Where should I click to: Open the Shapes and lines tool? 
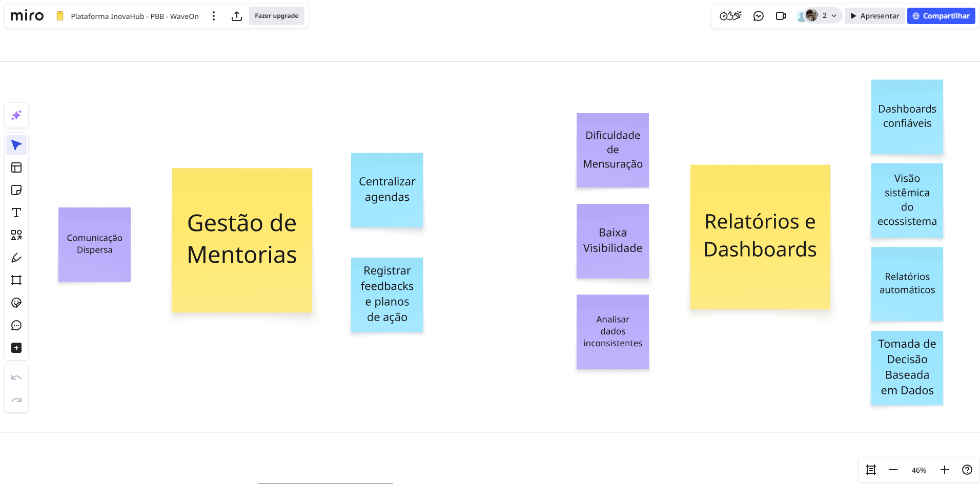click(16, 235)
